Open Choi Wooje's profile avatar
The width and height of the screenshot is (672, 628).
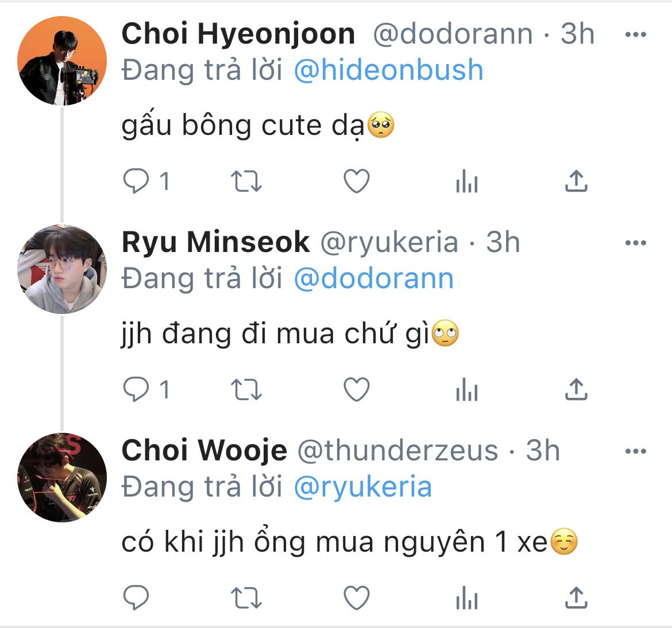pyautogui.click(x=62, y=478)
